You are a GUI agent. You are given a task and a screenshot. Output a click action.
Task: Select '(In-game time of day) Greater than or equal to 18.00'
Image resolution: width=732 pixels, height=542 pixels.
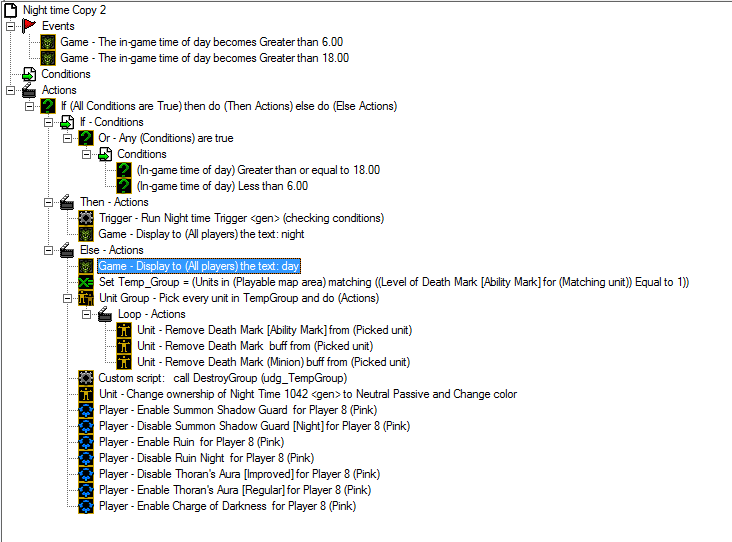point(258,170)
